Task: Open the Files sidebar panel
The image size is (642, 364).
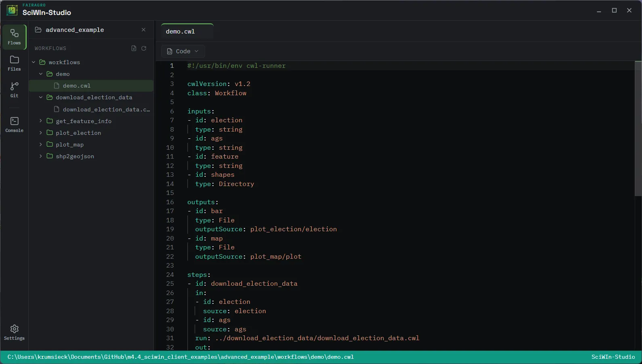Action: (x=14, y=63)
